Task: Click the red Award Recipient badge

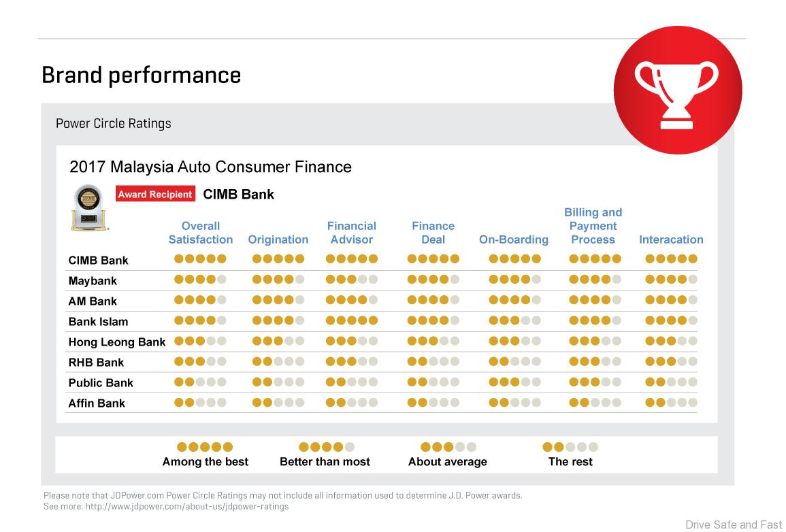Action: click(155, 194)
